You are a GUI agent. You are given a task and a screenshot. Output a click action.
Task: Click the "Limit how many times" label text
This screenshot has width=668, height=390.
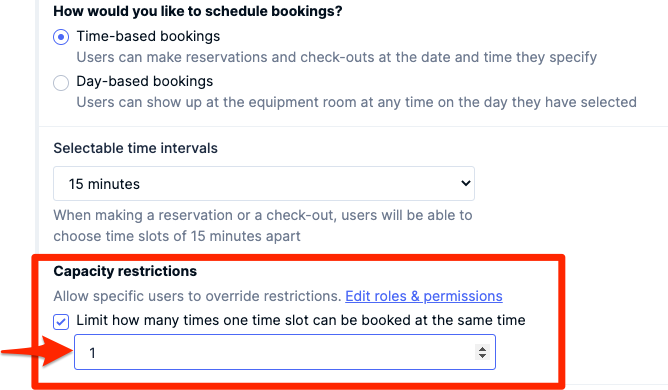tap(300, 320)
